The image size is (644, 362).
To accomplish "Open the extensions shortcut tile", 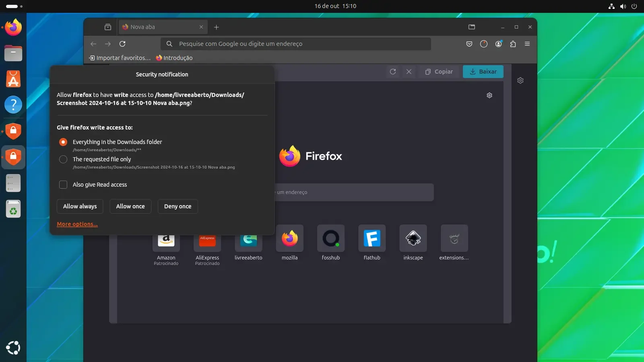I will pyautogui.click(x=454, y=243).
